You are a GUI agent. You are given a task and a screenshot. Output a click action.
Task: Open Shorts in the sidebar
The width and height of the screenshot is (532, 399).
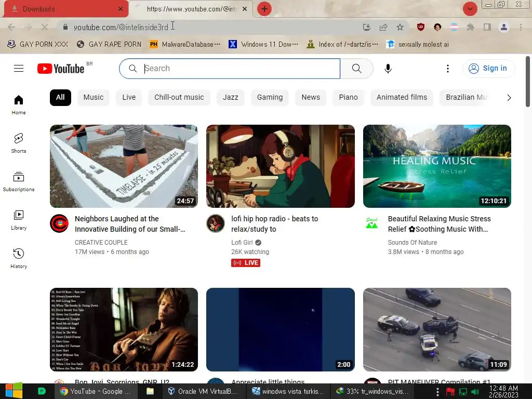pos(19,143)
